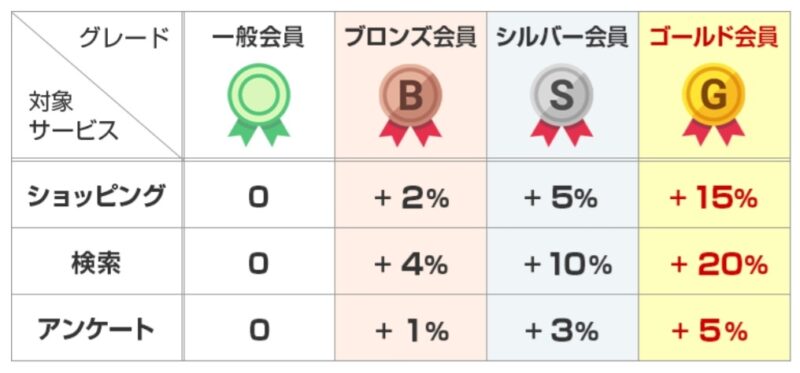Image resolution: width=800 pixels, height=373 pixels.
Task: Select the ブロンズ会員 column header
Action: pyautogui.click(x=411, y=38)
